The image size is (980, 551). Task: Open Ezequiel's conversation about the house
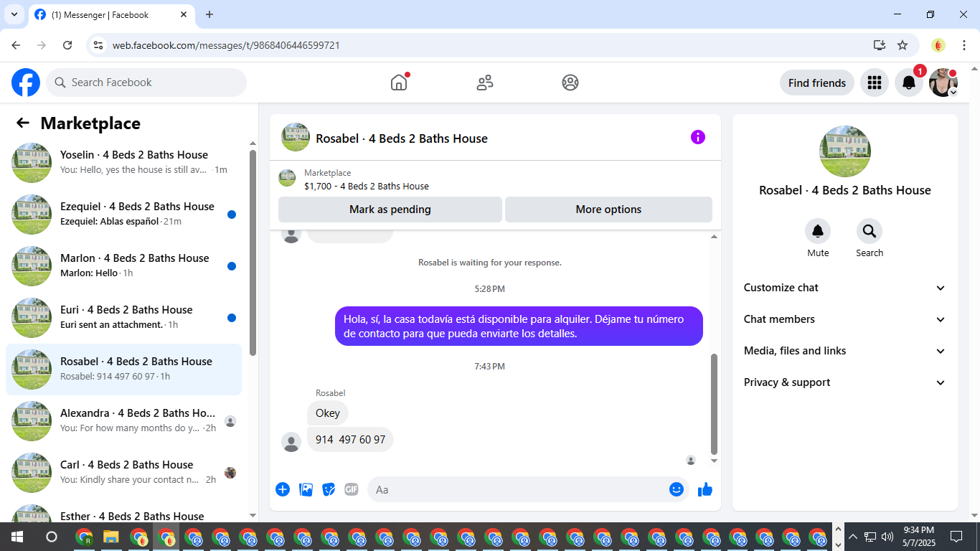[123, 215]
